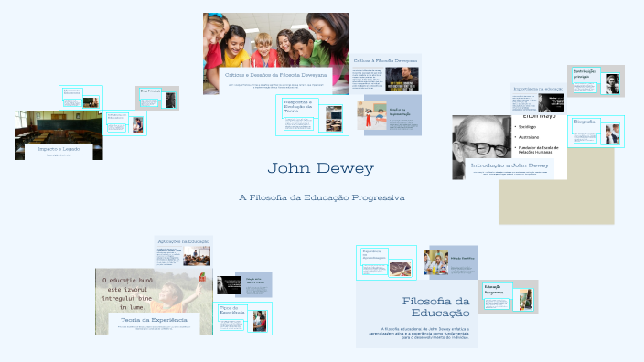Open the 'Filosofia da Educação' topic slide
The image size is (644, 362).
point(416,314)
